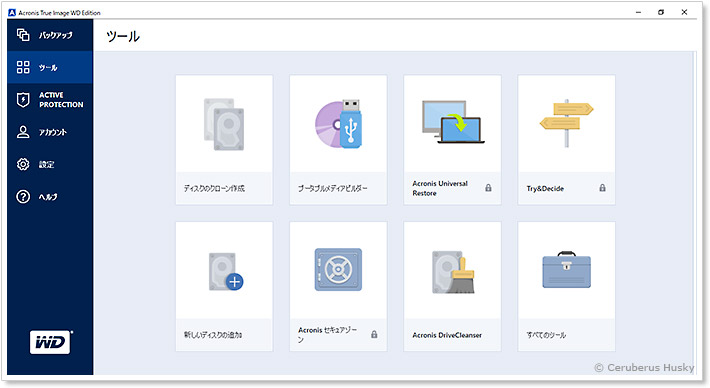
Task: Open Acronis Universal Restore label
Action: tap(440, 188)
